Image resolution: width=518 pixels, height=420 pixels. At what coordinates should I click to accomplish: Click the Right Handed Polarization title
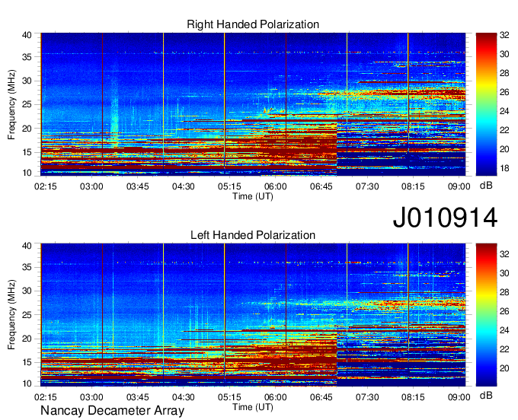[x=253, y=24]
